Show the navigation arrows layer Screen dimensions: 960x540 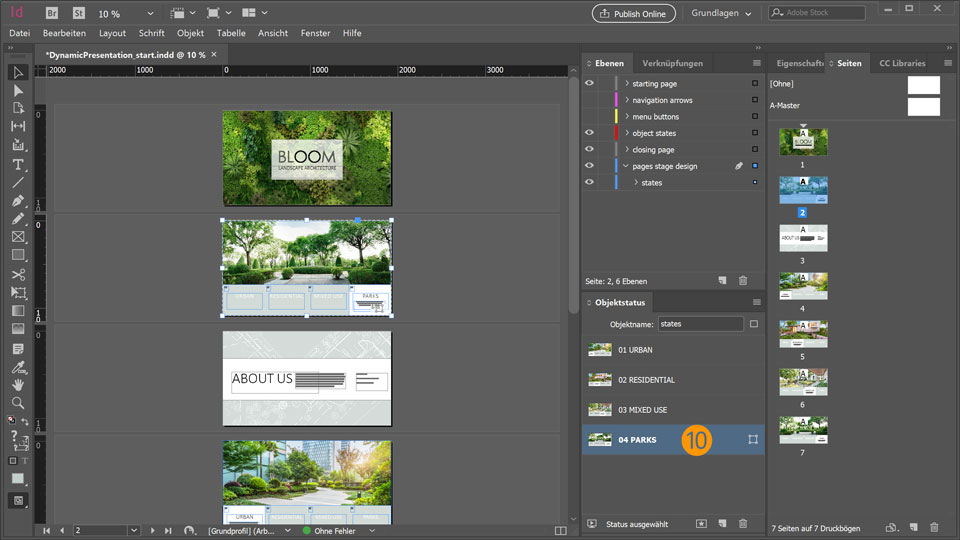point(589,100)
